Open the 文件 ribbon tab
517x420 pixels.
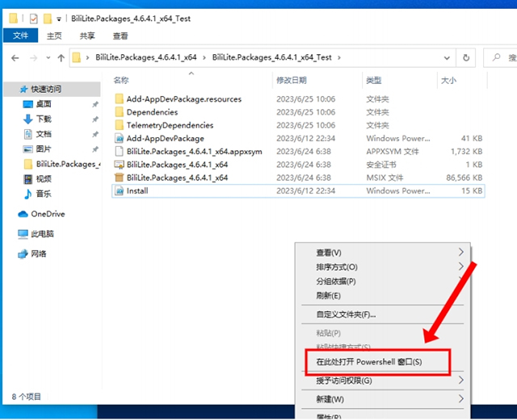click(x=20, y=36)
